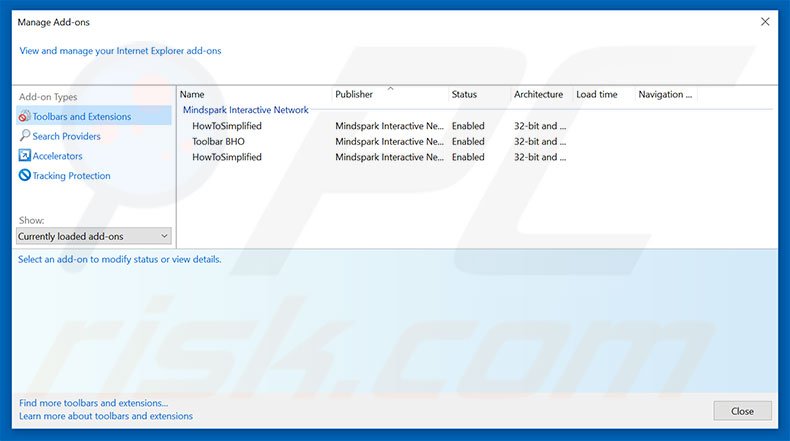Select the last HowToSimplified entry
Screen dimensions: 790x441
click(227, 157)
